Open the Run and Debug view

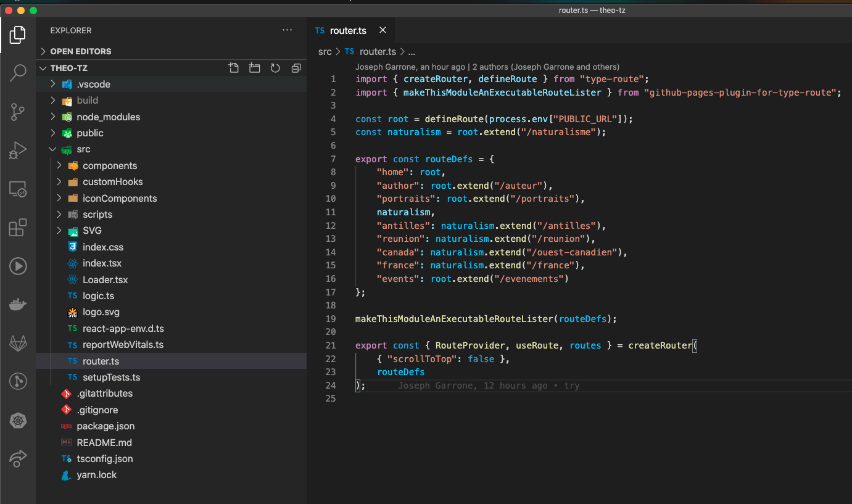17,150
